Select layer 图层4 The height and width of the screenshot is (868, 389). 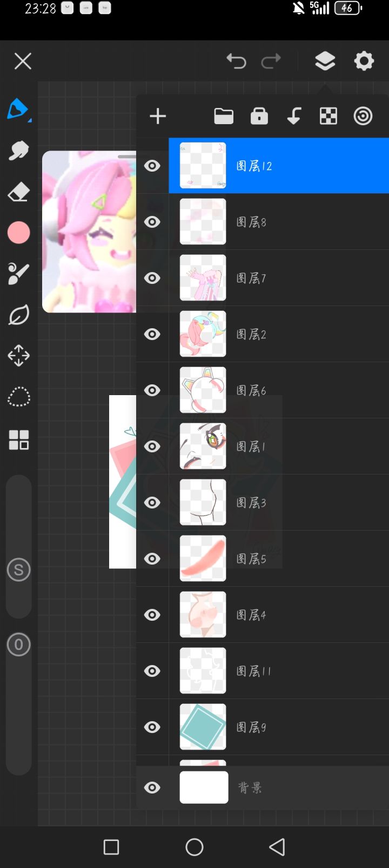(279, 615)
